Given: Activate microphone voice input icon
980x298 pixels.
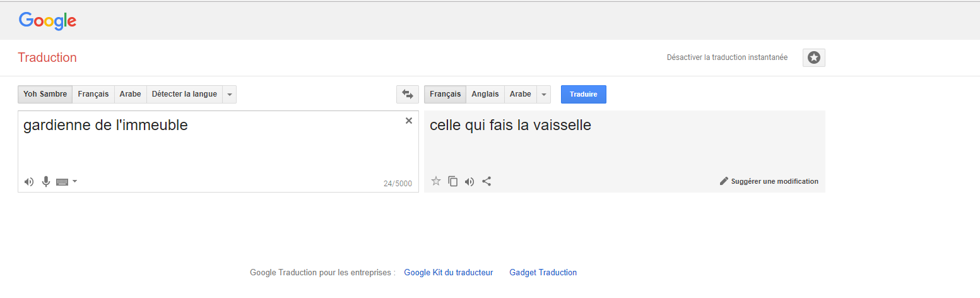Looking at the screenshot, I should (x=45, y=182).
